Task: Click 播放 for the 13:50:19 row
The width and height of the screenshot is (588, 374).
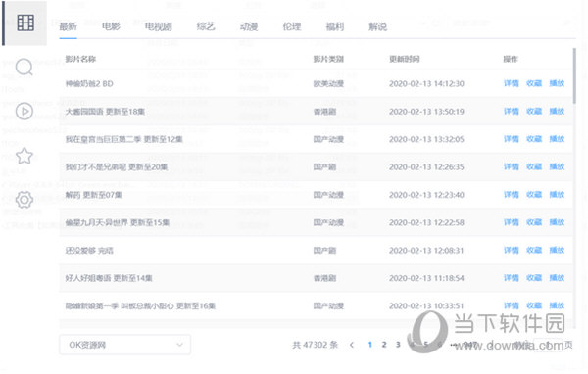Action: [x=557, y=112]
